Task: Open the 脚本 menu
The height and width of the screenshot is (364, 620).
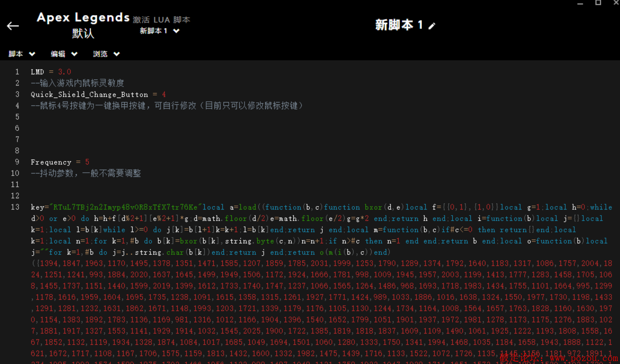Action: point(22,54)
